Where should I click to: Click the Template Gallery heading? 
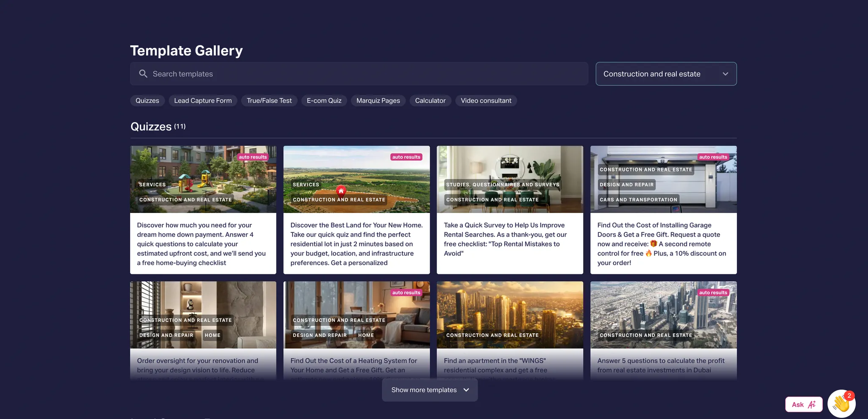186,50
